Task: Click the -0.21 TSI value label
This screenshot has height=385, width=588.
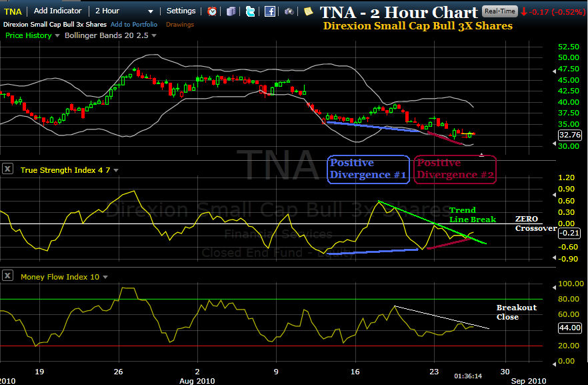Action: [x=569, y=233]
